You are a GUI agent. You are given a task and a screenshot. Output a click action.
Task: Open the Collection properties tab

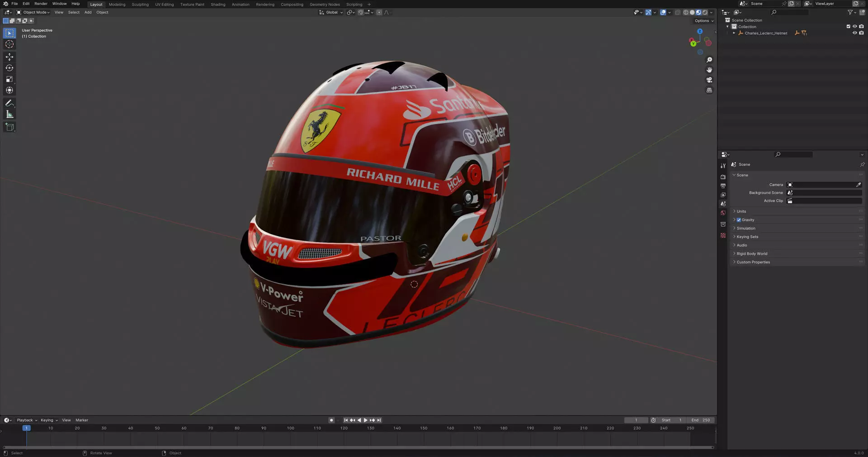pyautogui.click(x=723, y=224)
